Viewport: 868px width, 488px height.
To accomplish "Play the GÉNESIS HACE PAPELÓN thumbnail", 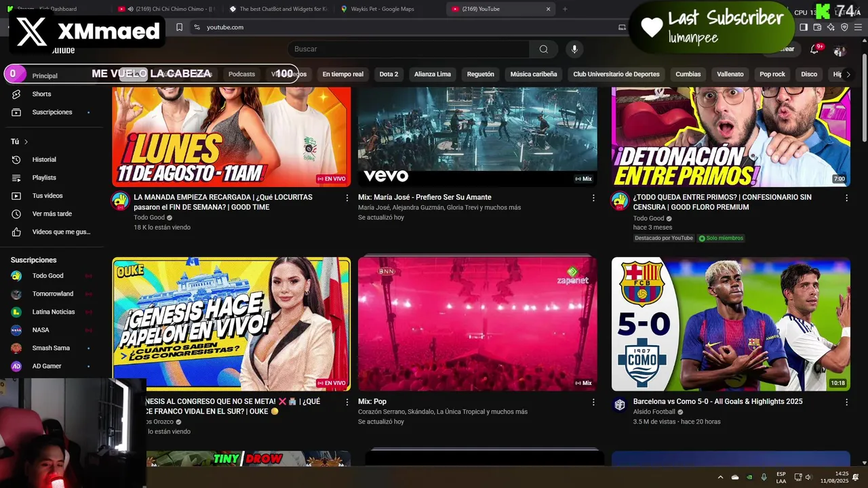I will click(x=231, y=324).
